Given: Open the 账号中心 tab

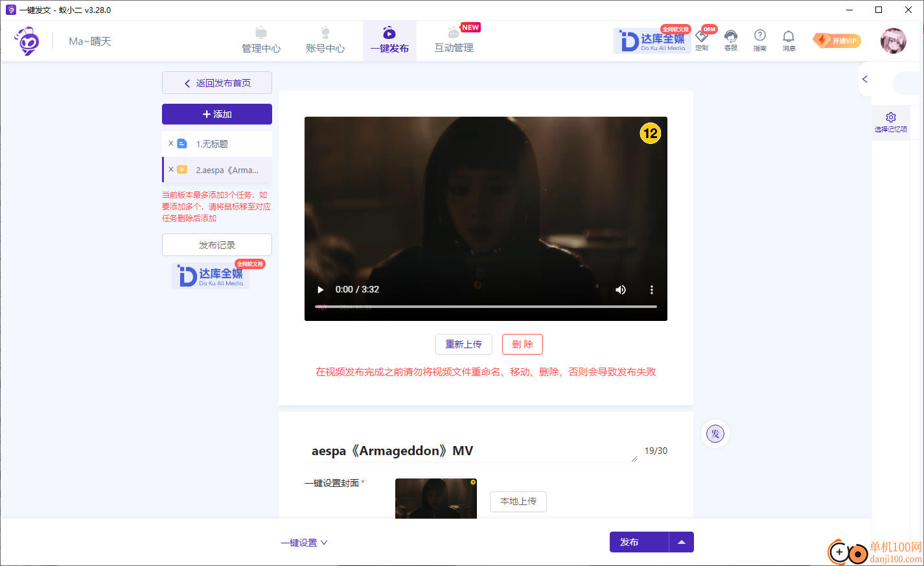Looking at the screenshot, I should (x=325, y=41).
